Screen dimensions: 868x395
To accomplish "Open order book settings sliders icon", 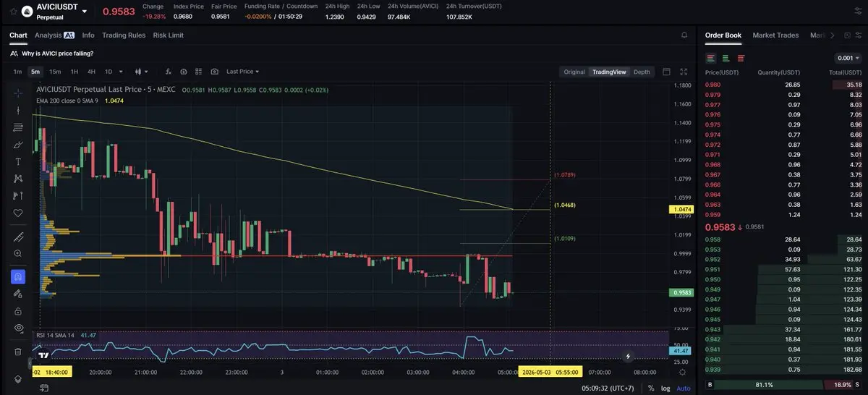I will pyautogui.click(x=857, y=35).
